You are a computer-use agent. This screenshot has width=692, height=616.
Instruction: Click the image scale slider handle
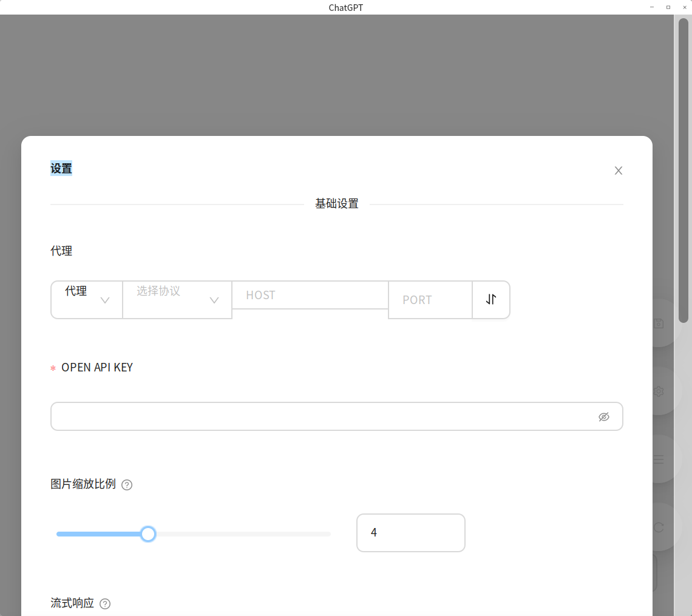(148, 533)
